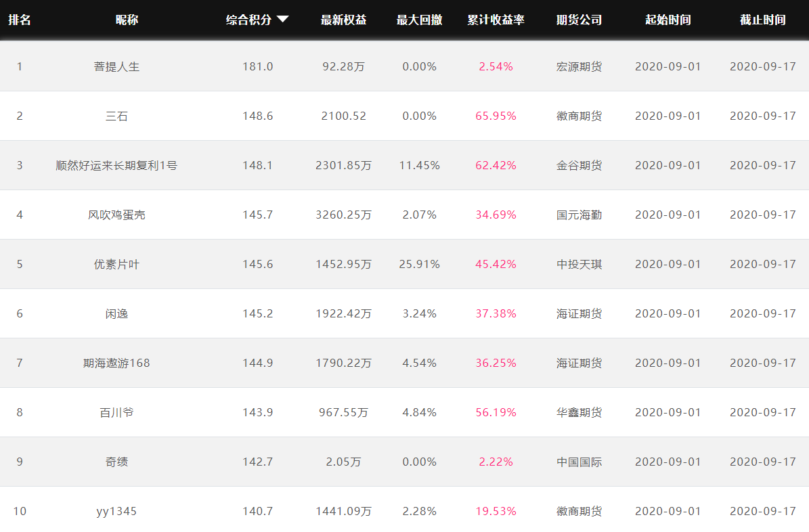Viewport: 809px width, 532px height.
Task: Select equity value 92.28万
Action: point(344,66)
